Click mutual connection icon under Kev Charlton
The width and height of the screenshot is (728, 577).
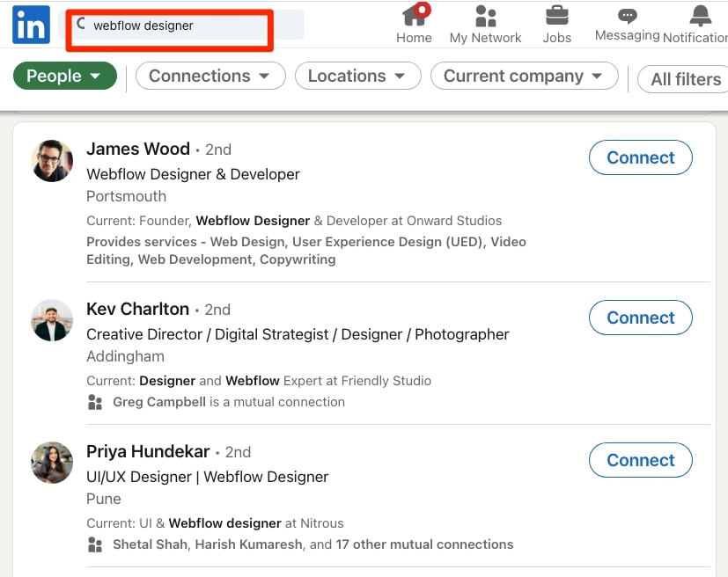point(95,402)
